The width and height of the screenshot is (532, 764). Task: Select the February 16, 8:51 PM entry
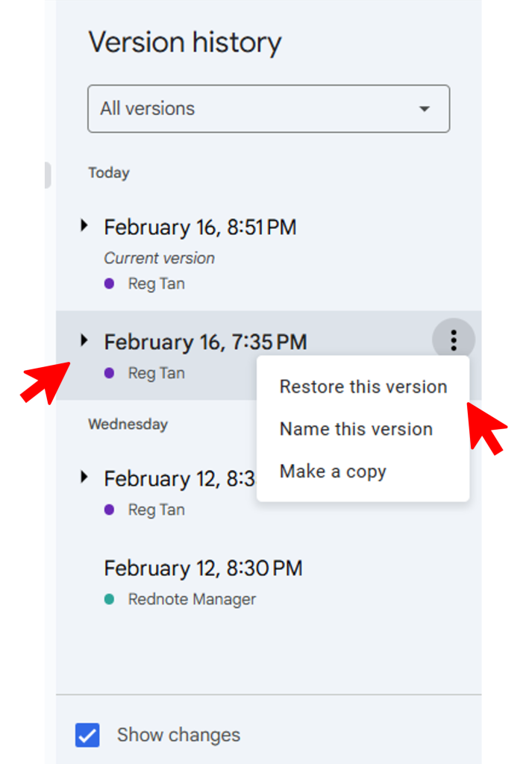point(200,228)
